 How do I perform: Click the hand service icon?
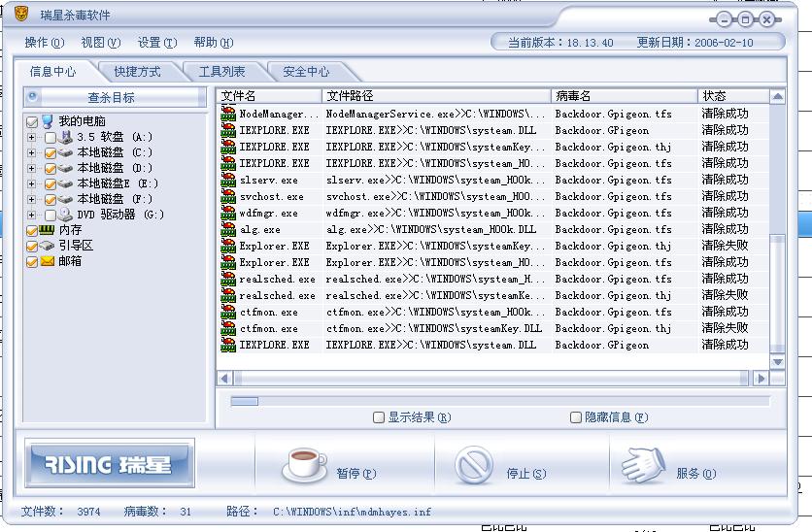[644, 465]
